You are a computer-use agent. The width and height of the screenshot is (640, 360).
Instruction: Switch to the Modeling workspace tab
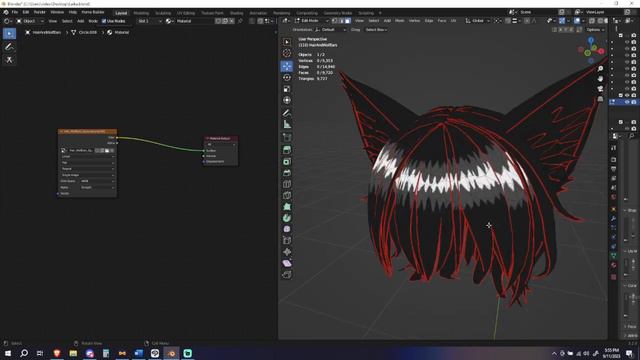(141, 13)
